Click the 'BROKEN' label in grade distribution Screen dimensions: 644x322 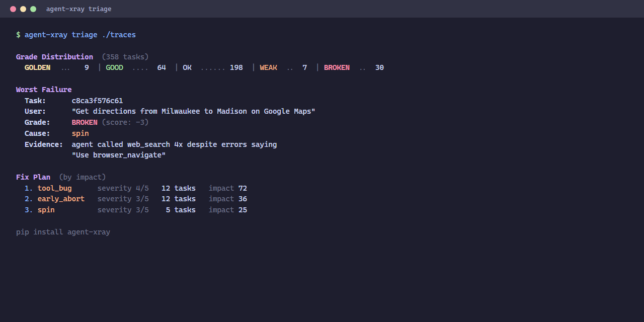tap(337, 67)
